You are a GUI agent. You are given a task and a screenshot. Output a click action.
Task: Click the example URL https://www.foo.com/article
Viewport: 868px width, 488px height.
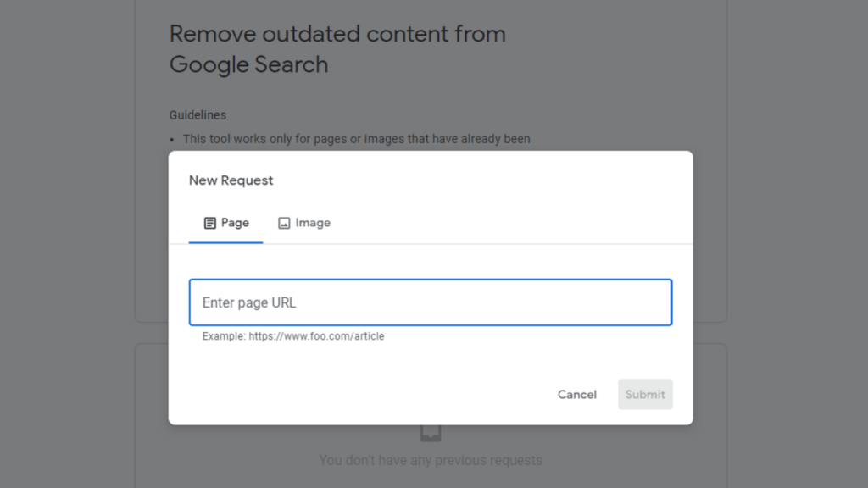click(291, 335)
